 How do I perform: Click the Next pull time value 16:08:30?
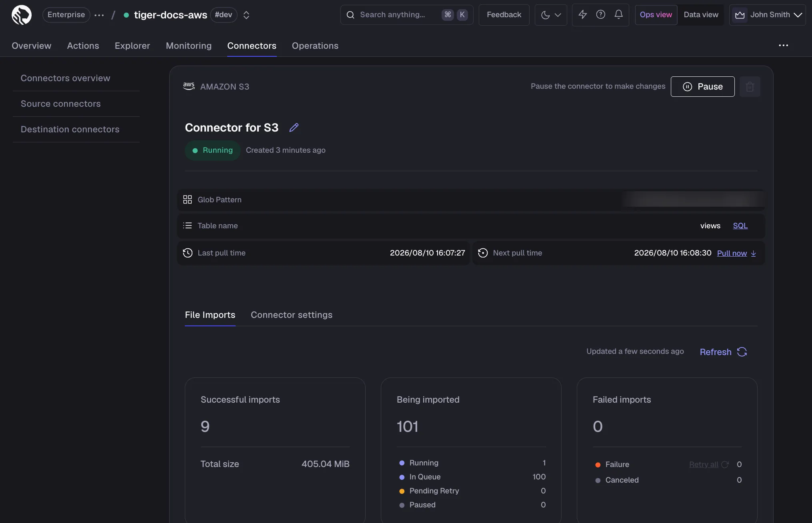[x=673, y=253]
